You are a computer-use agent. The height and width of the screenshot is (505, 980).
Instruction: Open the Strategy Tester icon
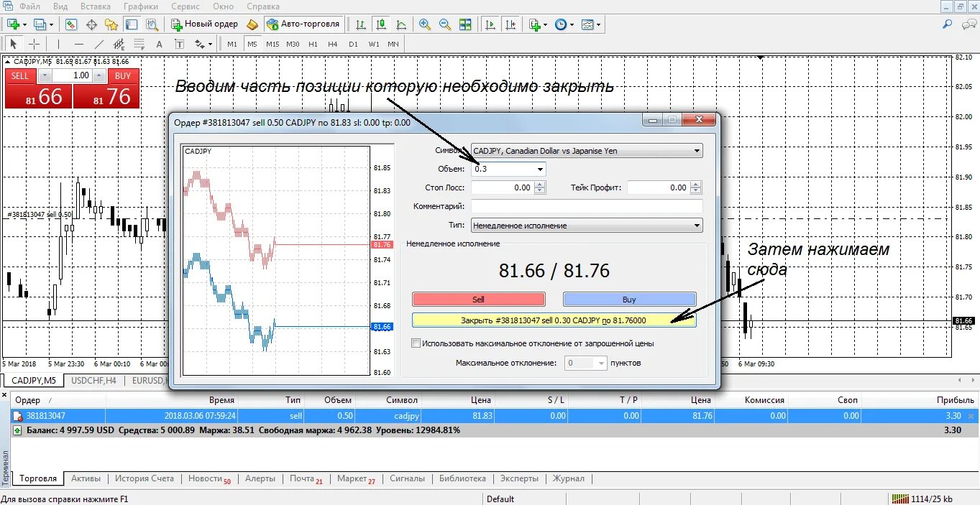coord(152,24)
